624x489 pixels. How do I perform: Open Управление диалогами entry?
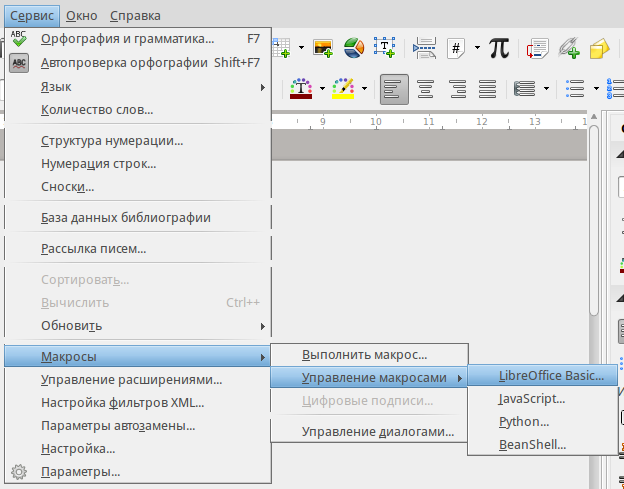pos(369,432)
